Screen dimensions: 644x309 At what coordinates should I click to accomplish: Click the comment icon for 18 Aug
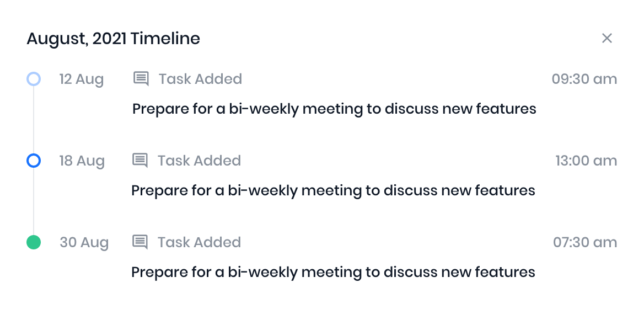pos(140,161)
